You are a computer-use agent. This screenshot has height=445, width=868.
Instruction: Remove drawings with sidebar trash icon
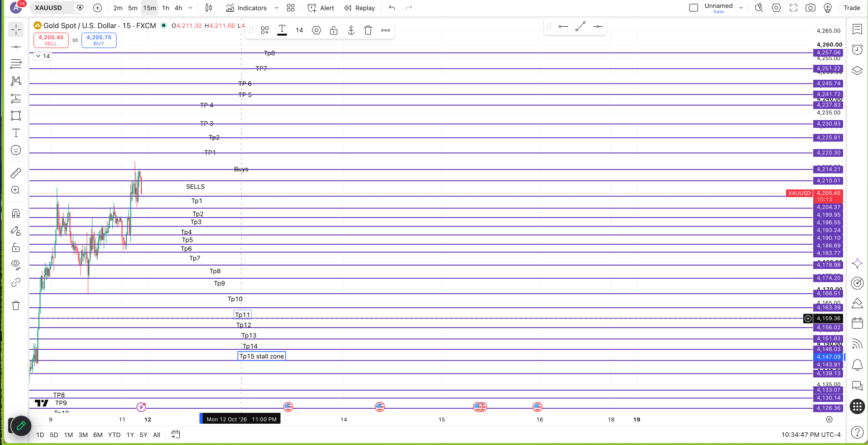(x=16, y=305)
